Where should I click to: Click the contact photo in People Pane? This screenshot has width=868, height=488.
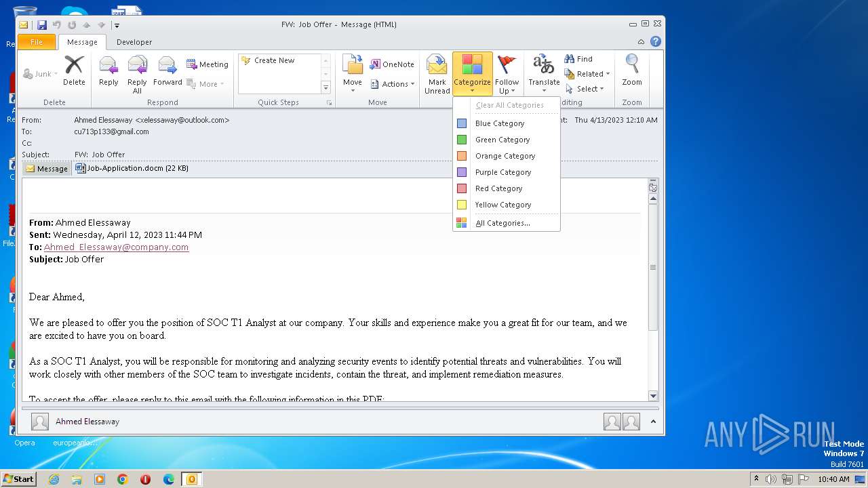pyautogui.click(x=40, y=422)
